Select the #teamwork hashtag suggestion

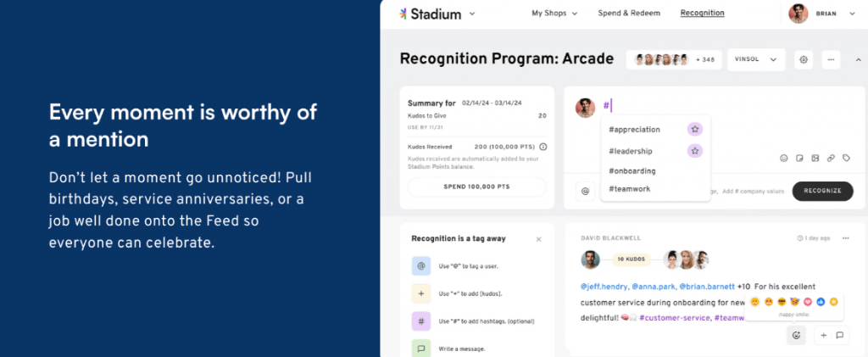coord(630,189)
